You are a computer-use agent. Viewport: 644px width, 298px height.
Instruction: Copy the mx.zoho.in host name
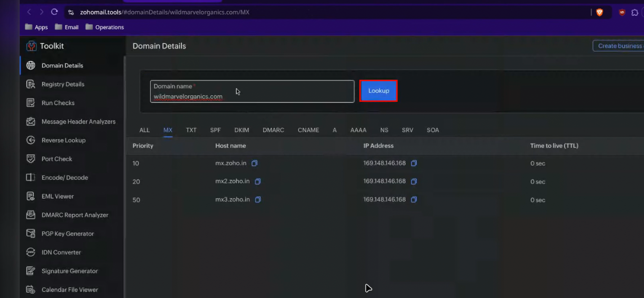pyautogui.click(x=254, y=164)
